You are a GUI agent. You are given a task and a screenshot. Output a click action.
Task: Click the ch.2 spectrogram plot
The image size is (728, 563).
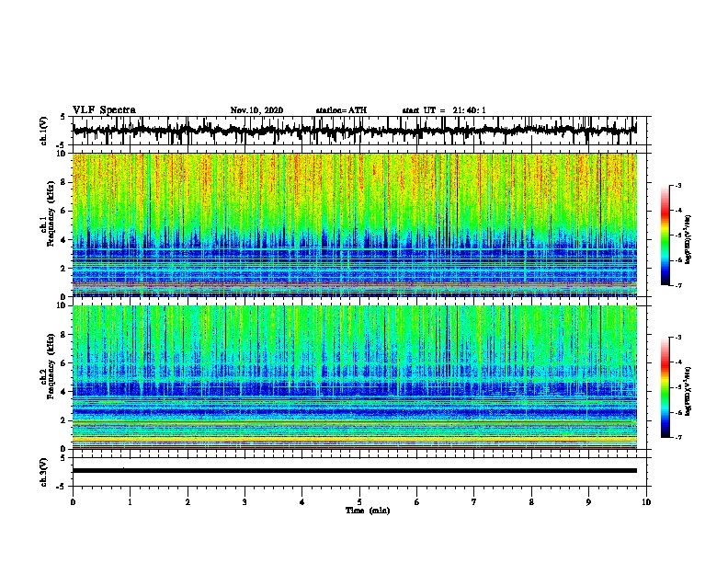click(355, 377)
